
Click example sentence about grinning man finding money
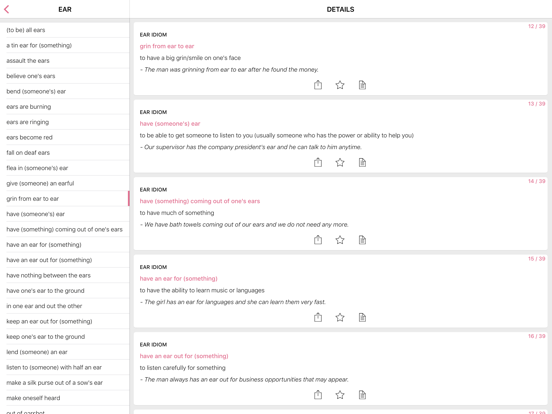229,70
